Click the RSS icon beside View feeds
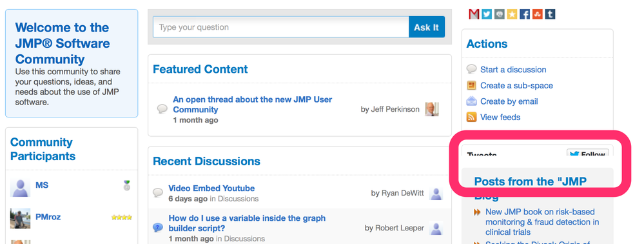Screen dimensions: 644x244 pyautogui.click(x=471, y=117)
